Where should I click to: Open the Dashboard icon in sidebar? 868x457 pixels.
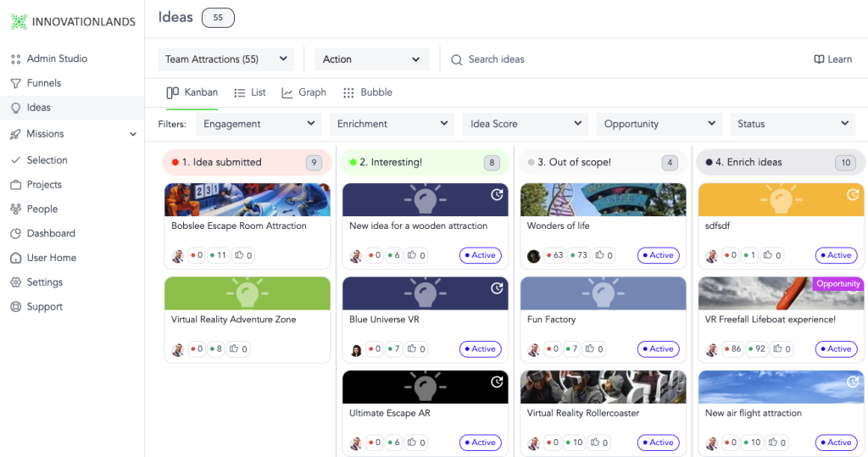[x=15, y=234]
